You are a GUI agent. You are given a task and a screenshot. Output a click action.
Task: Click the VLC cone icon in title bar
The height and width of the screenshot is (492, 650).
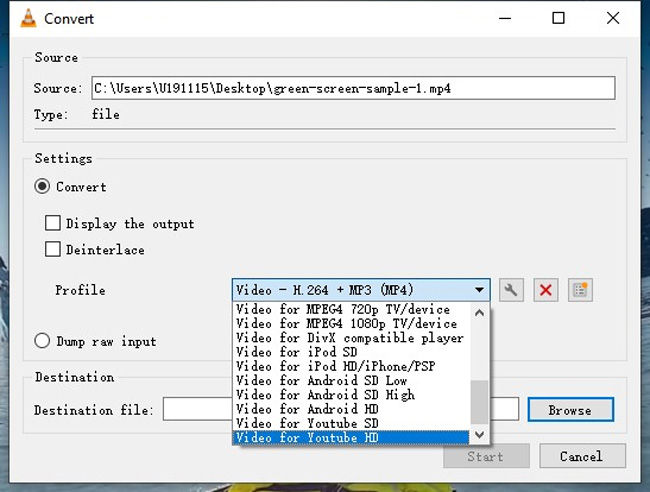click(x=28, y=19)
